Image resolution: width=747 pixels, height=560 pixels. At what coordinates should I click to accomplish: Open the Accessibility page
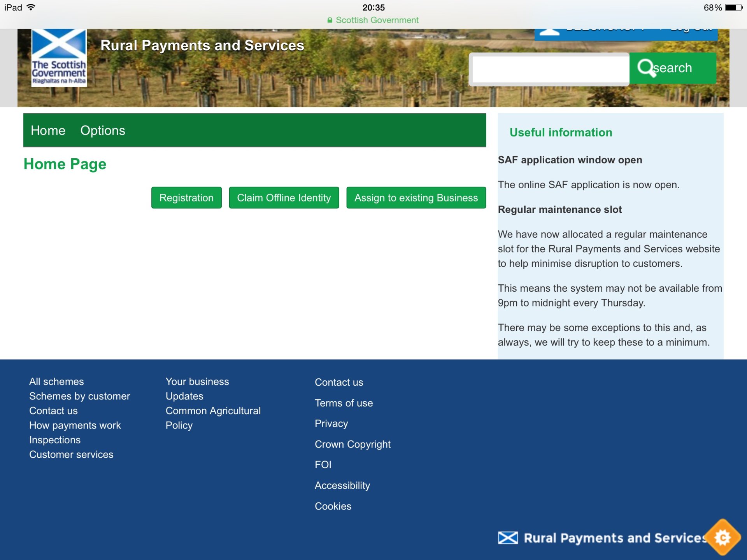pyautogui.click(x=342, y=485)
